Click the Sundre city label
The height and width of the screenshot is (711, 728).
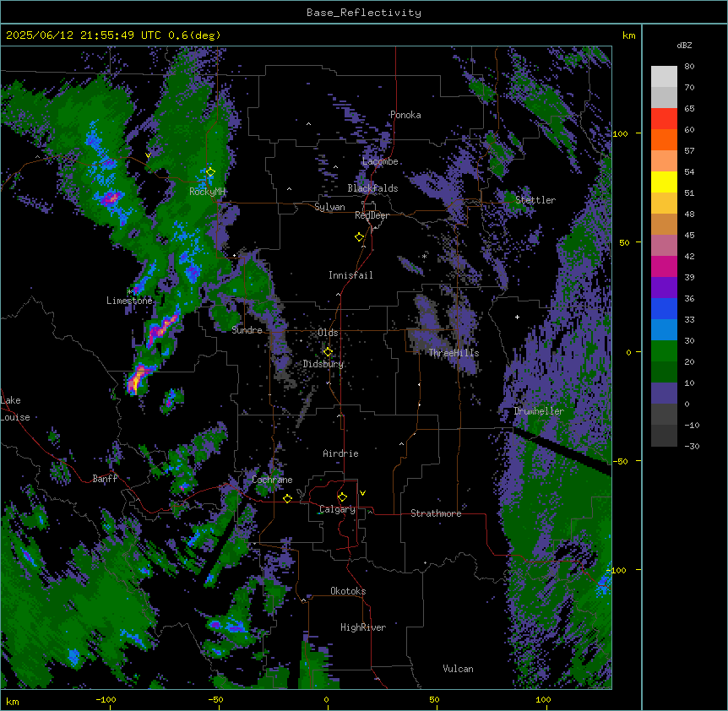click(247, 330)
